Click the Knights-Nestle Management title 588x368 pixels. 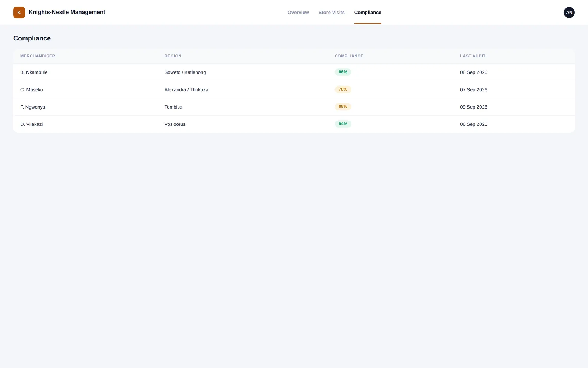tap(67, 12)
